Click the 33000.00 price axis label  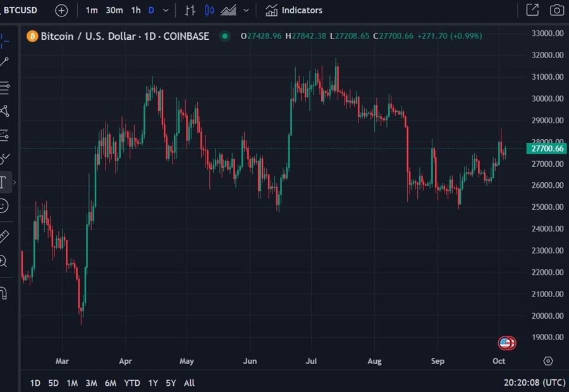(x=548, y=34)
